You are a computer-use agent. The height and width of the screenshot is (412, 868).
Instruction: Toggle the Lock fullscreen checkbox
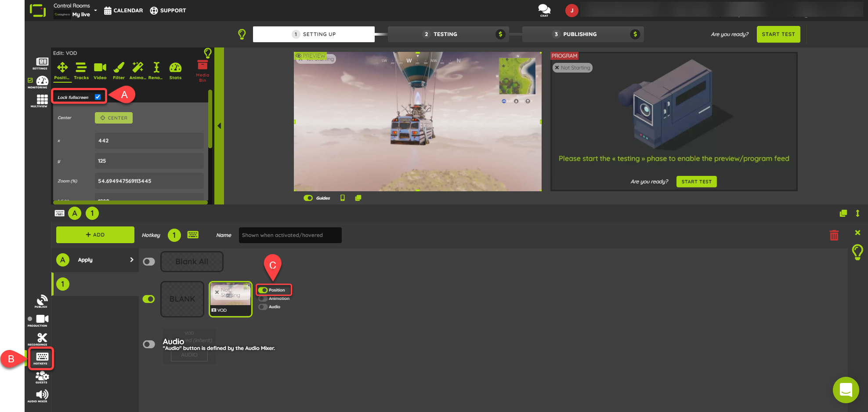pyautogui.click(x=98, y=97)
